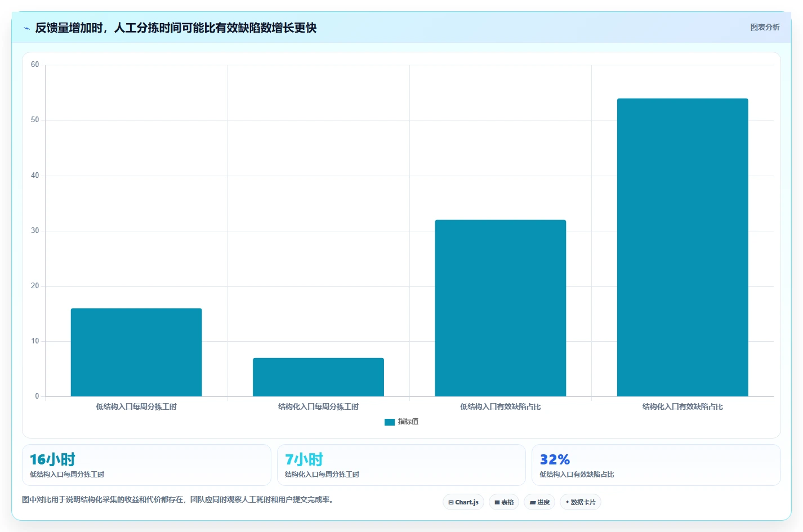Screen dimensions: 803x532
Task: Click the 低结构入口有效缺陷占比 caption under 32%
Action: point(577,475)
